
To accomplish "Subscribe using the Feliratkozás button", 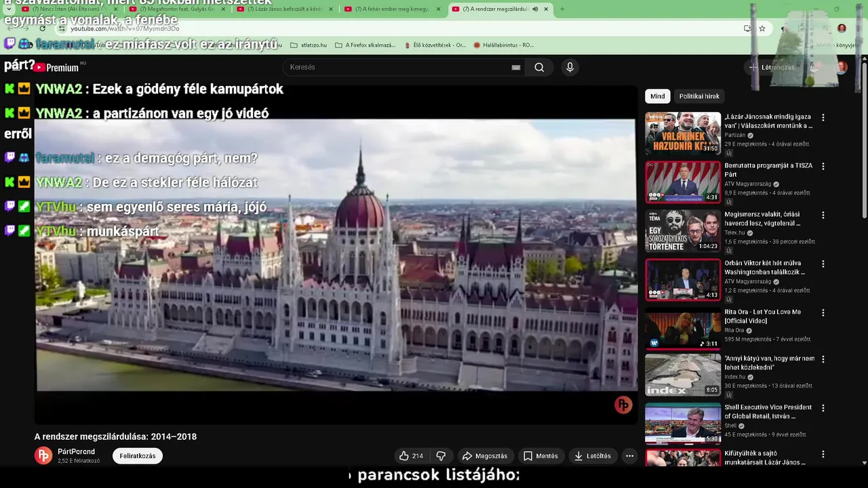I will (x=138, y=456).
